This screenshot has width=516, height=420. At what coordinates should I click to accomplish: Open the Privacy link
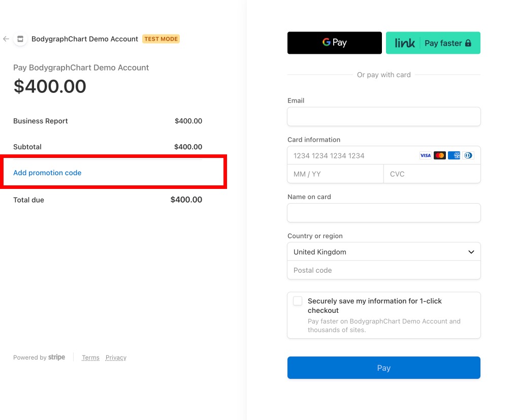pos(116,357)
